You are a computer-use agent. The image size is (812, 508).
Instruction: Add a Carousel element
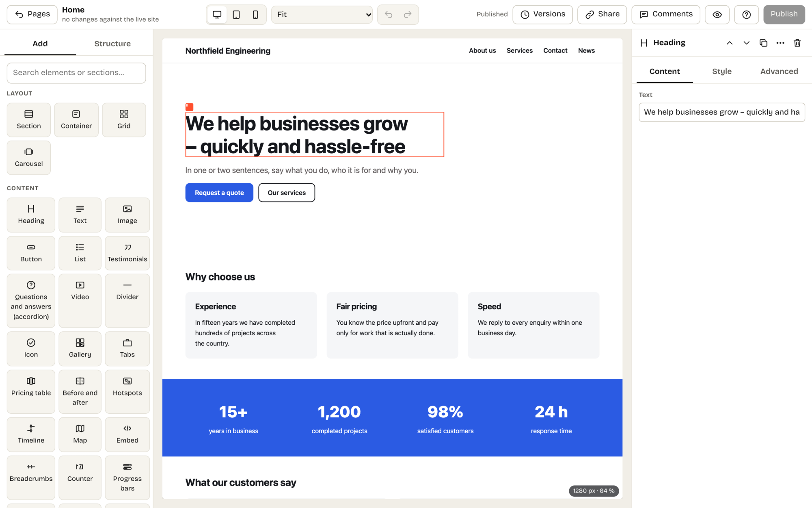(29, 158)
